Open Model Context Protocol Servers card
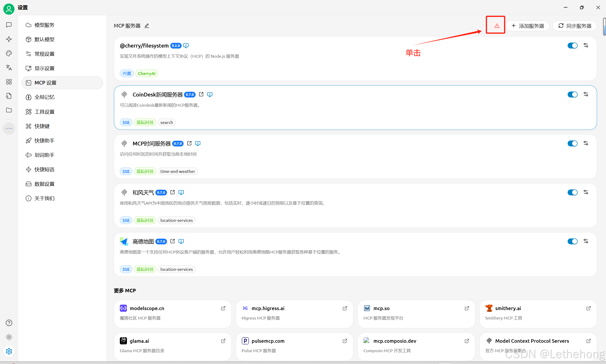 click(x=538, y=346)
